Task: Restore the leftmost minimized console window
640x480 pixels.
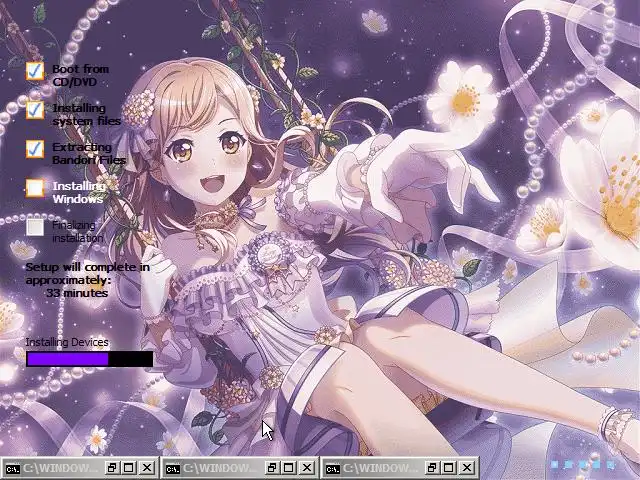Action: [111, 468]
